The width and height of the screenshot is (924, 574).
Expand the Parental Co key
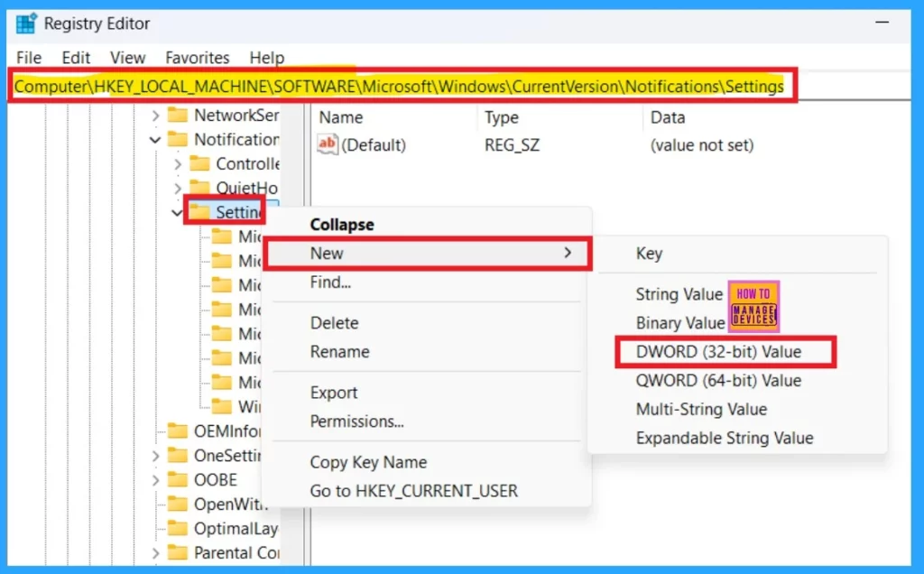tap(155, 552)
